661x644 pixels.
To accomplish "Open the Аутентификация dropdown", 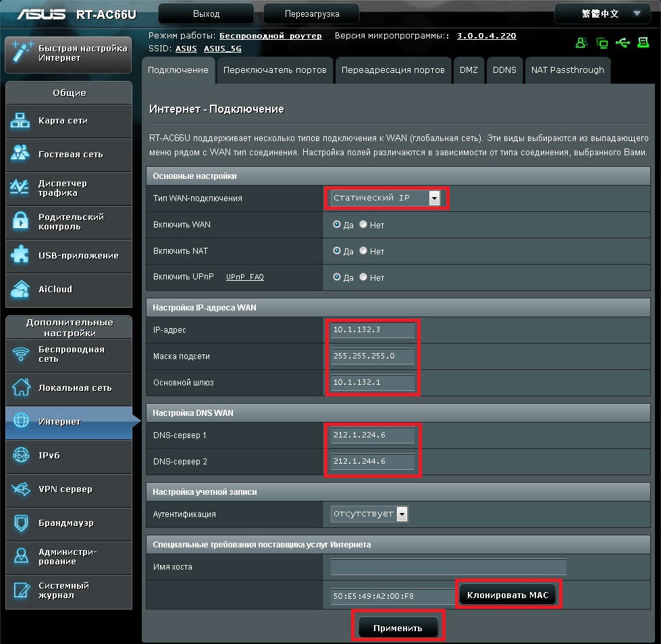I will point(402,514).
